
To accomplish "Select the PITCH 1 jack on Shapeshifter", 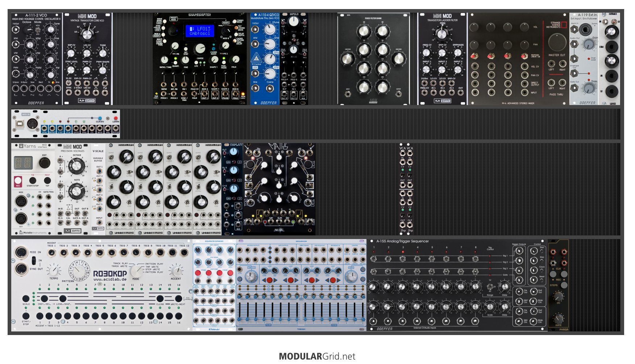I will tap(164, 93).
